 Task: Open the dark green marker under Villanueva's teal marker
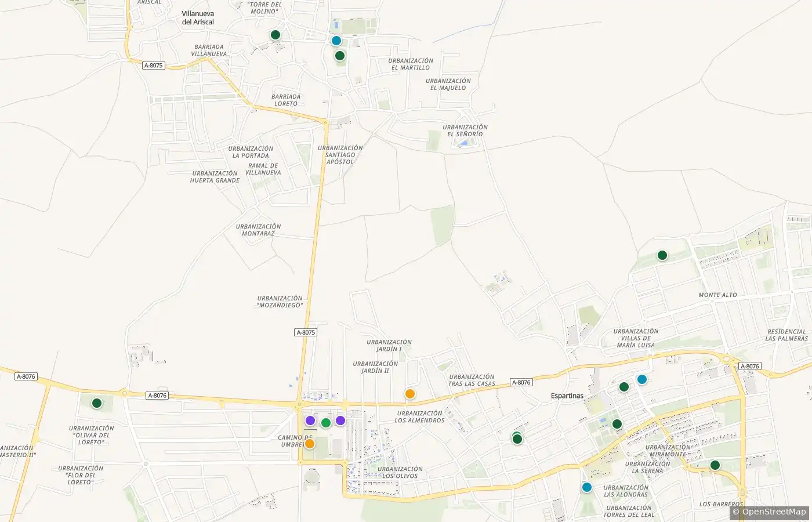click(340, 56)
